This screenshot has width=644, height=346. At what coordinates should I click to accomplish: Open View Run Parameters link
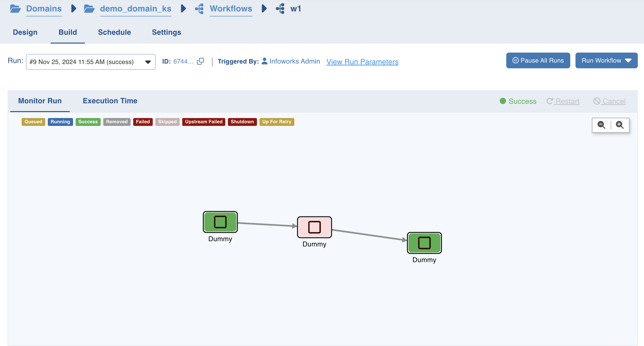[363, 62]
